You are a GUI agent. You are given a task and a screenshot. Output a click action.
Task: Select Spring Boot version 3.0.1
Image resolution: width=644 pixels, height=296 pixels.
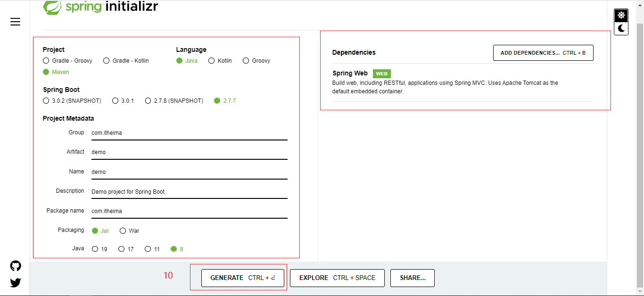[x=116, y=101]
